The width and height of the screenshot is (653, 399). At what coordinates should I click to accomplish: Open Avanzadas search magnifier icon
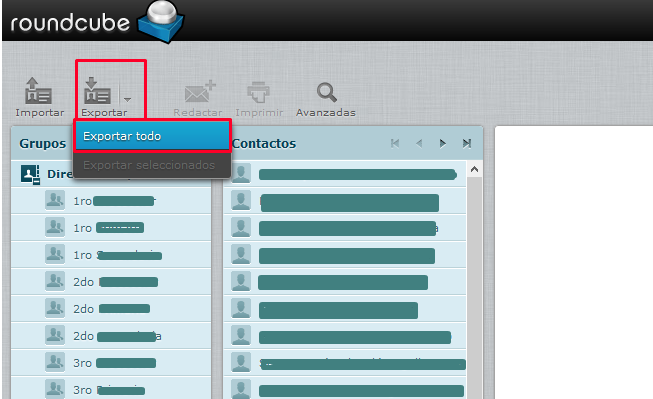[x=326, y=92]
